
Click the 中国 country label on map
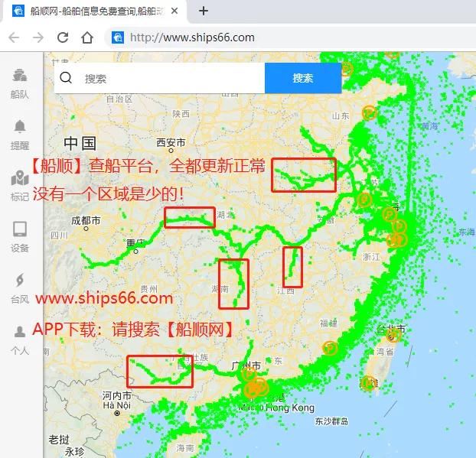pyautogui.click(x=80, y=143)
